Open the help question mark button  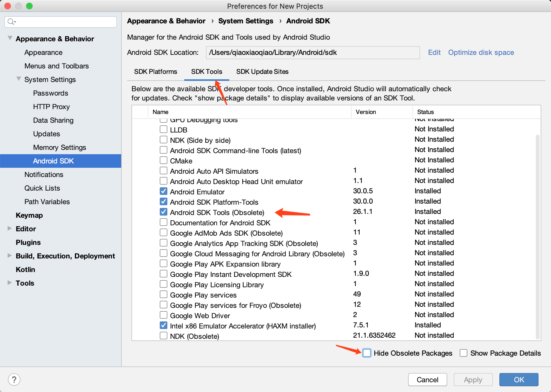[x=14, y=379]
